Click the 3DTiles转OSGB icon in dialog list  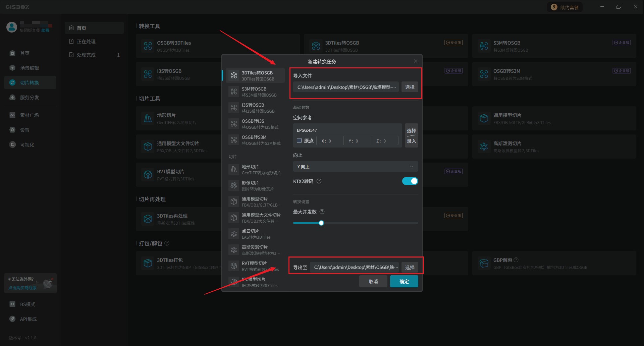point(234,76)
